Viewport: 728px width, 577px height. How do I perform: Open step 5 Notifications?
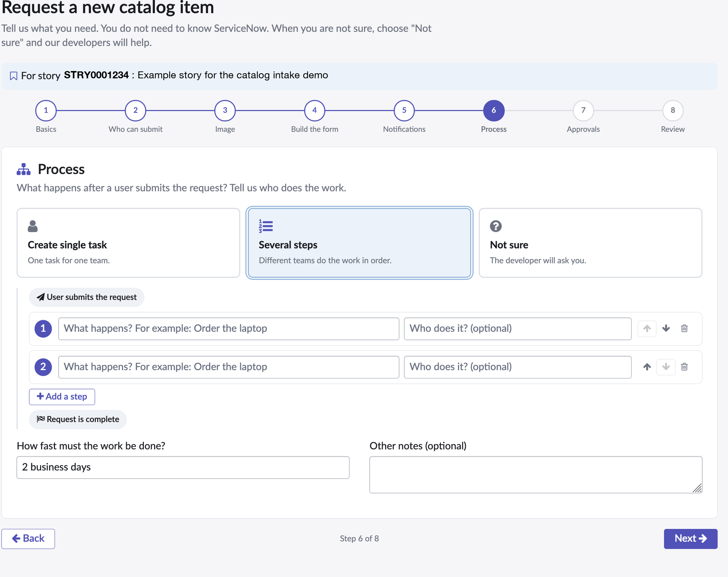coord(404,110)
